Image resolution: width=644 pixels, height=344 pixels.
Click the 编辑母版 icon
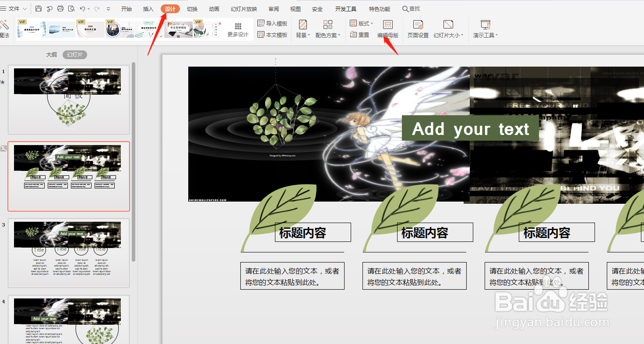click(x=388, y=25)
